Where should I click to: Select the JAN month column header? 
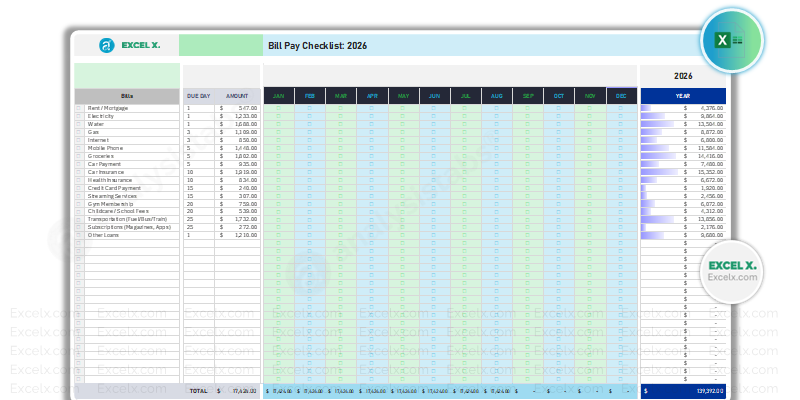point(279,96)
